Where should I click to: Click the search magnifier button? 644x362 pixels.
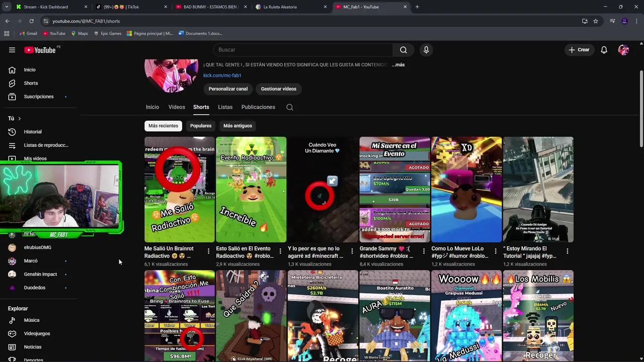point(404,50)
